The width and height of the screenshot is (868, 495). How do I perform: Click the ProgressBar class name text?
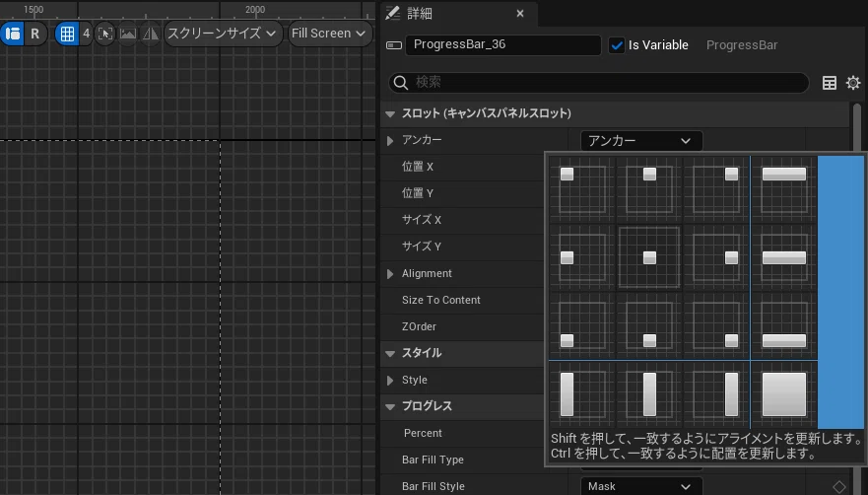point(742,45)
